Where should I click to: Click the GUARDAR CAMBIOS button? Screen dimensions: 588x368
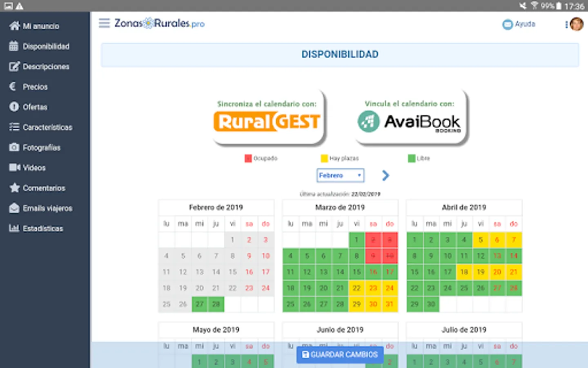click(x=340, y=355)
